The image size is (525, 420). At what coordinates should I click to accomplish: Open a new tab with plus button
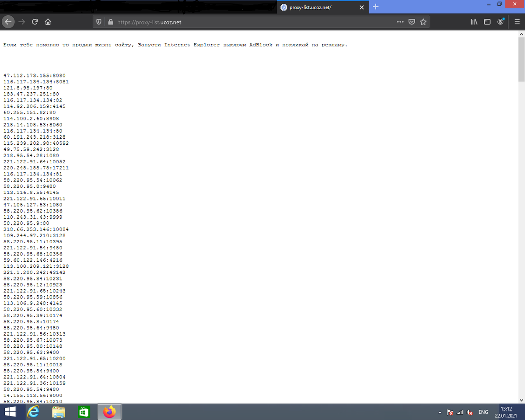[376, 7]
